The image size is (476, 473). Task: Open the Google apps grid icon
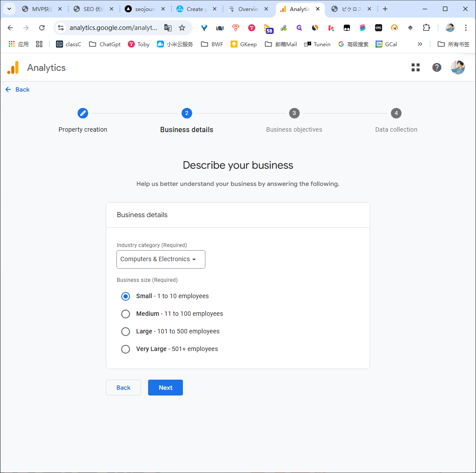(x=415, y=67)
